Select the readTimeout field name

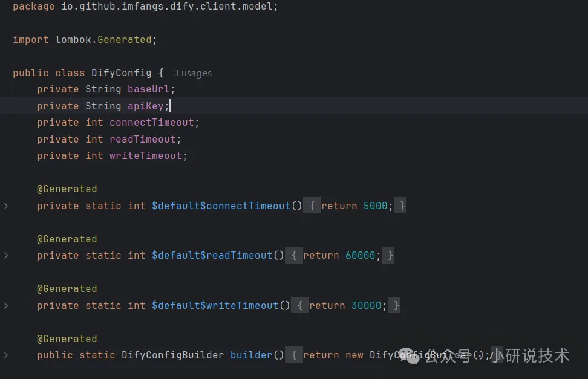[x=143, y=139]
